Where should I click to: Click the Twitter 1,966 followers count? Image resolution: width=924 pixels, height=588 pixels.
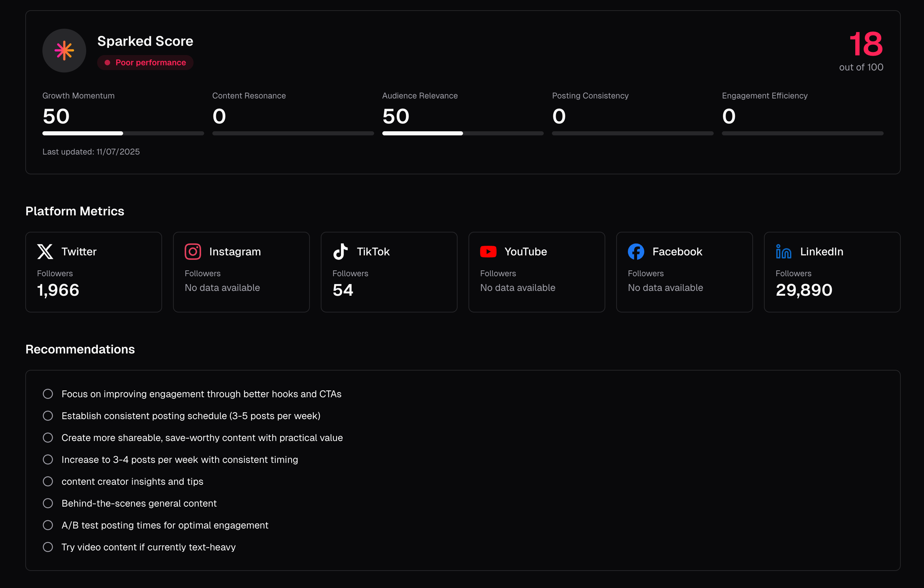coord(58,290)
